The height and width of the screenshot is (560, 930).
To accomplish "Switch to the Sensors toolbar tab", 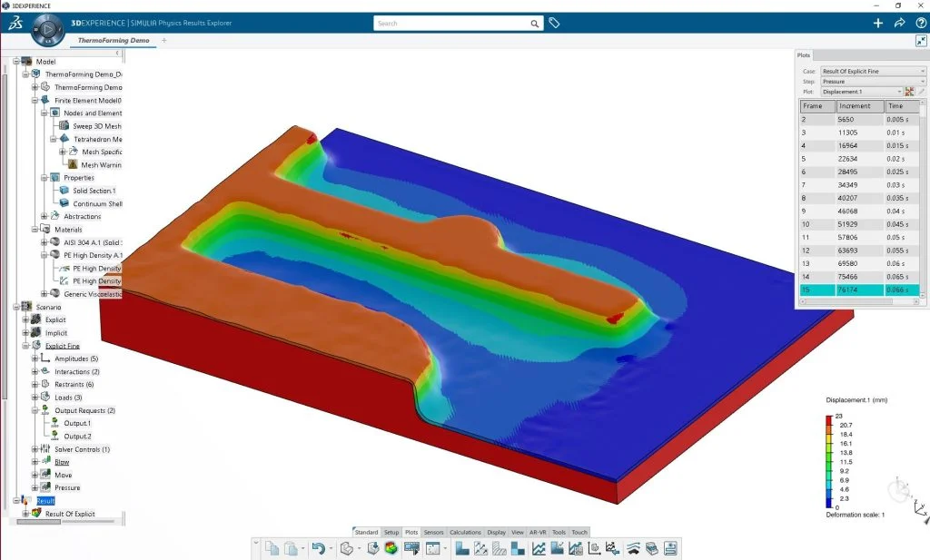I will (433, 532).
